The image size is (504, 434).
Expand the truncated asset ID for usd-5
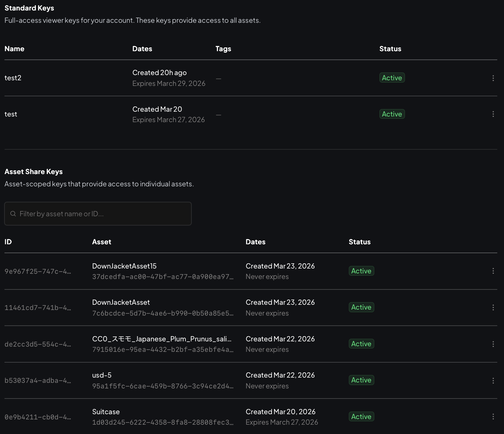pyautogui.click(x=162, y=386)
